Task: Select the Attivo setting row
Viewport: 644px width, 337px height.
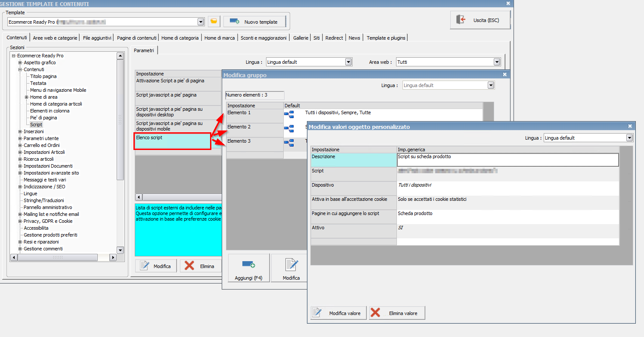Action: [465, 231]
